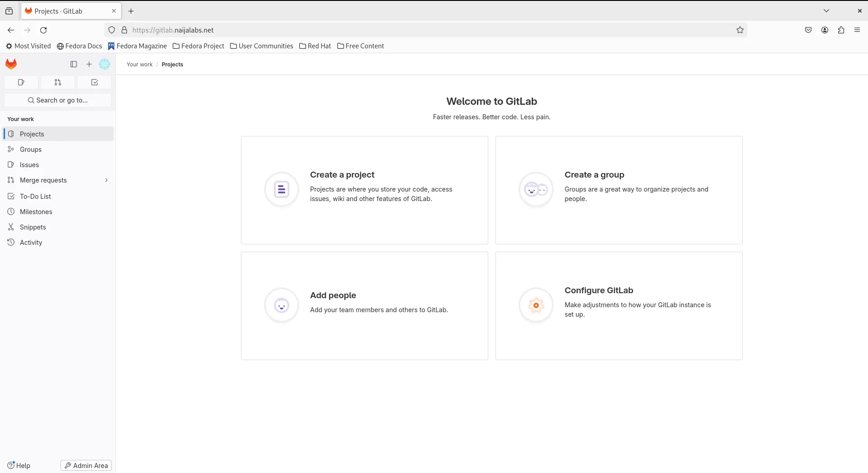Screen dimensions: 868x473
Task: Go back in browser history
Action: (x=11, y=30)
